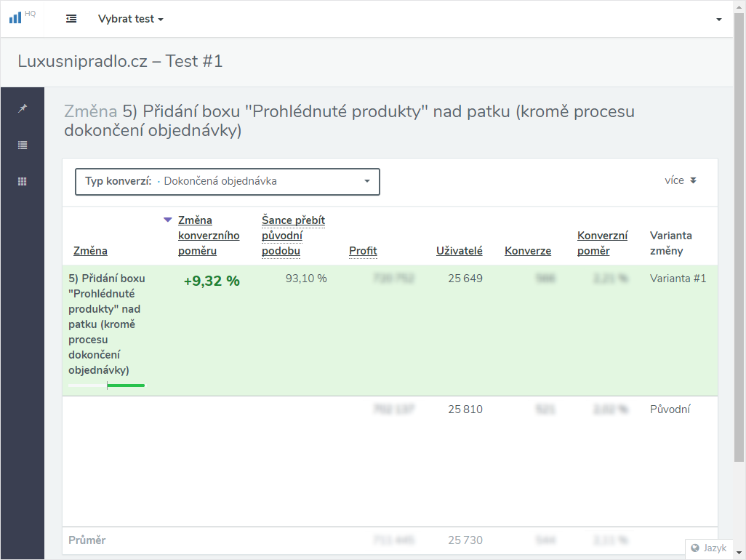Click the purple sort arrow indicator

(167, 220)
